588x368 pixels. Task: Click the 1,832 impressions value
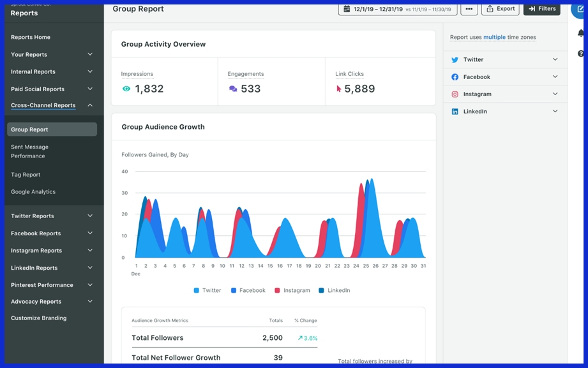pos(149,89)
